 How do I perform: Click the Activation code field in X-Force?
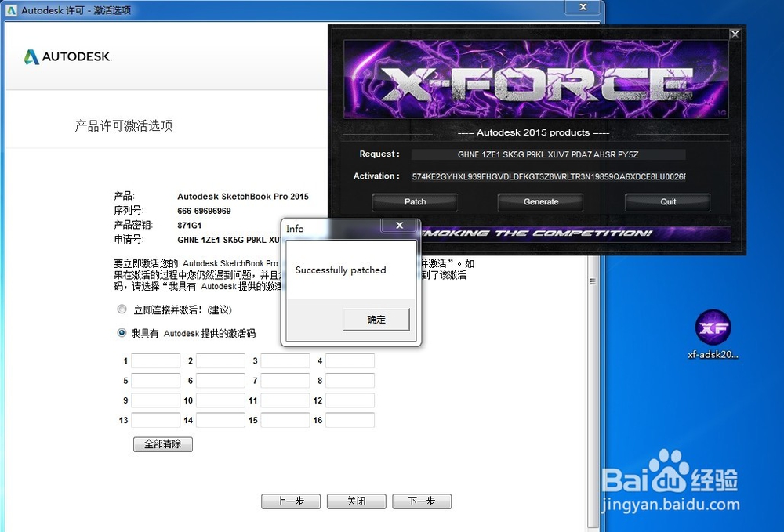pyautogui.click(x=548, y=176)
